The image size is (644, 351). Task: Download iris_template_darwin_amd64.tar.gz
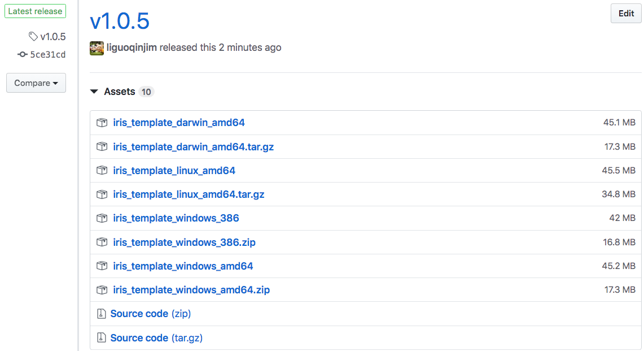click(x=194, y=146)
